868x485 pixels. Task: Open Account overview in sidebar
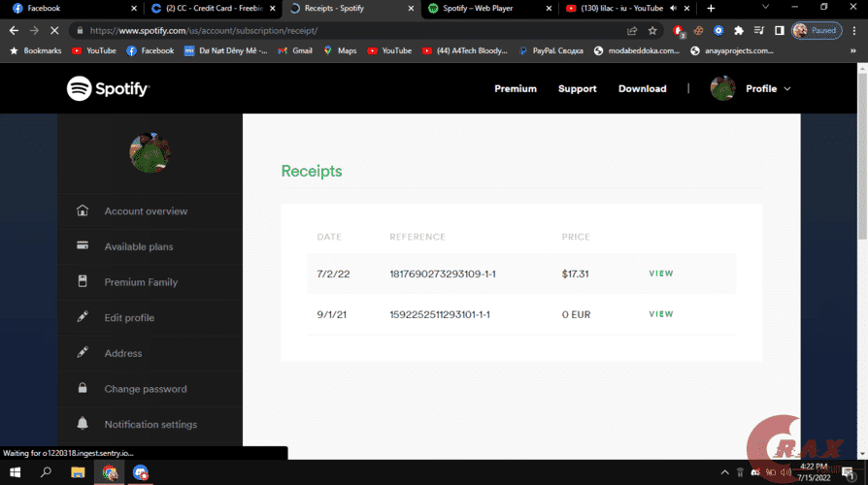tap(147, 210)
